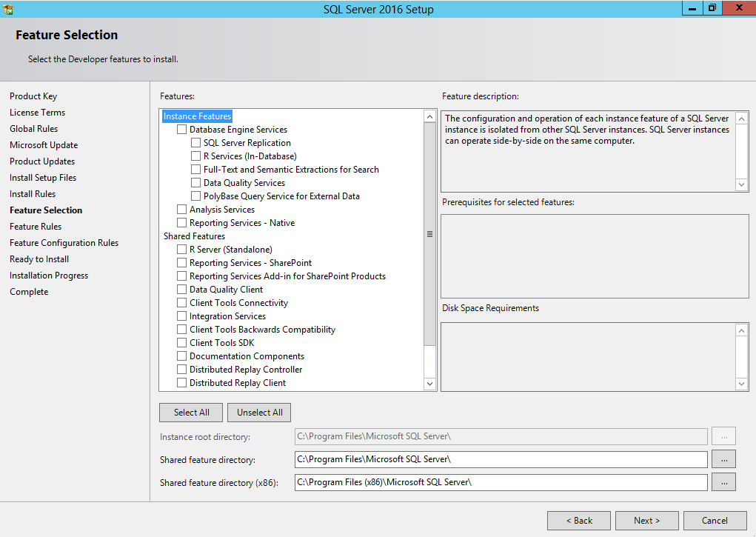Screen dimensions: 756x537
Task: Browse for shared feature directory (x86)
Action: [x=723, y=482]
